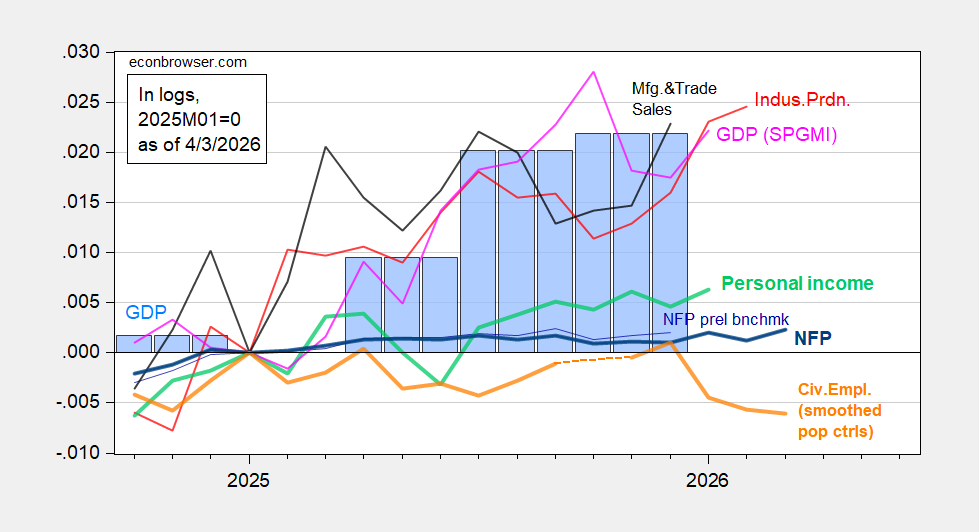
Task: Click the 2025 x-axis year label
Action: tap(248, 479)
